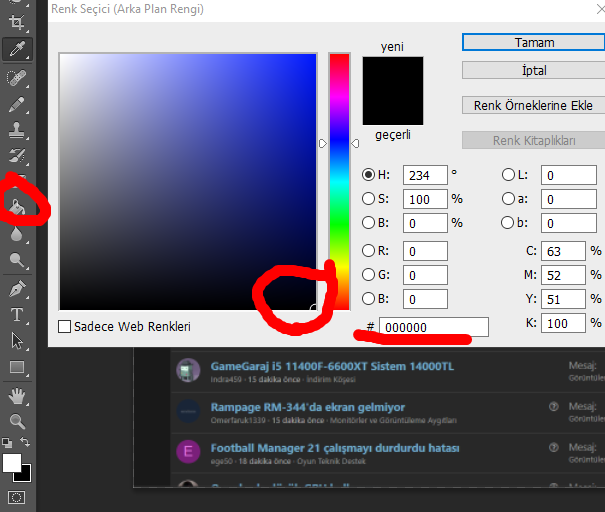Click Monitörler ve Görüntüleme Aygıtları link

point(393,420)
